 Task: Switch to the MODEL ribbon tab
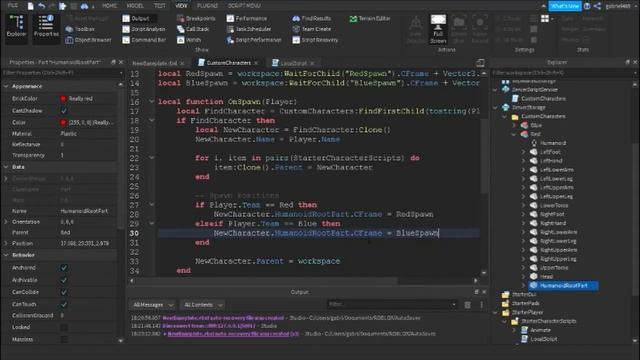point(135,6)
